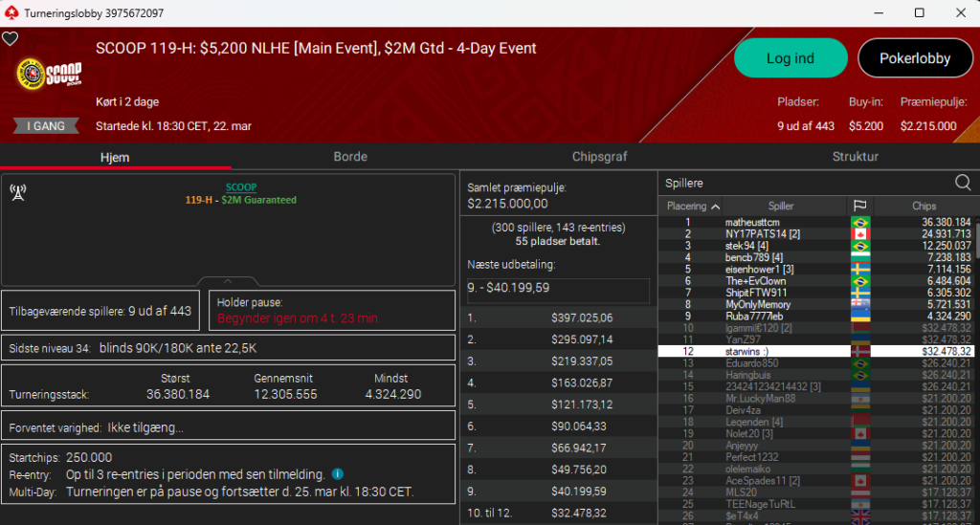This screenshot has width=980, height=525.
Task: Sort players by Chips column
Action: [x=924, y=206]
